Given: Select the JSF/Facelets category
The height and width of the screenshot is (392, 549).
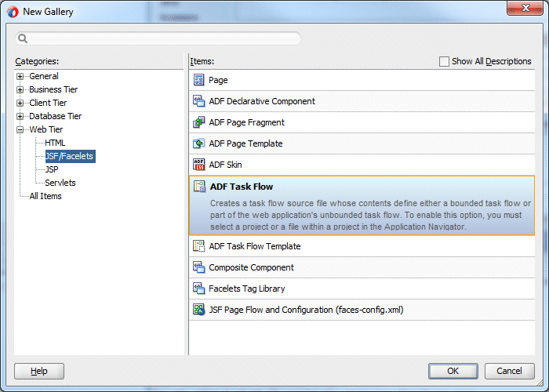Looking at the screenshot, I should [70, 156].
